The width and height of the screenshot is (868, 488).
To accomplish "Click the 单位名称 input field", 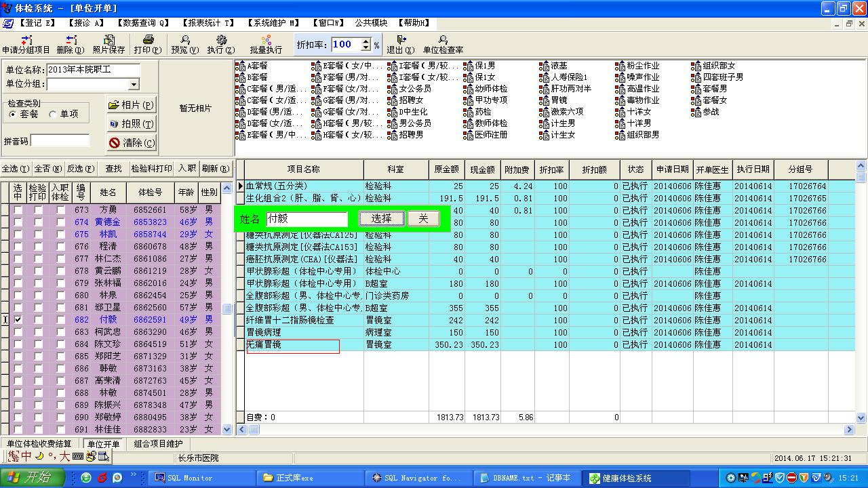I will 93,70.
